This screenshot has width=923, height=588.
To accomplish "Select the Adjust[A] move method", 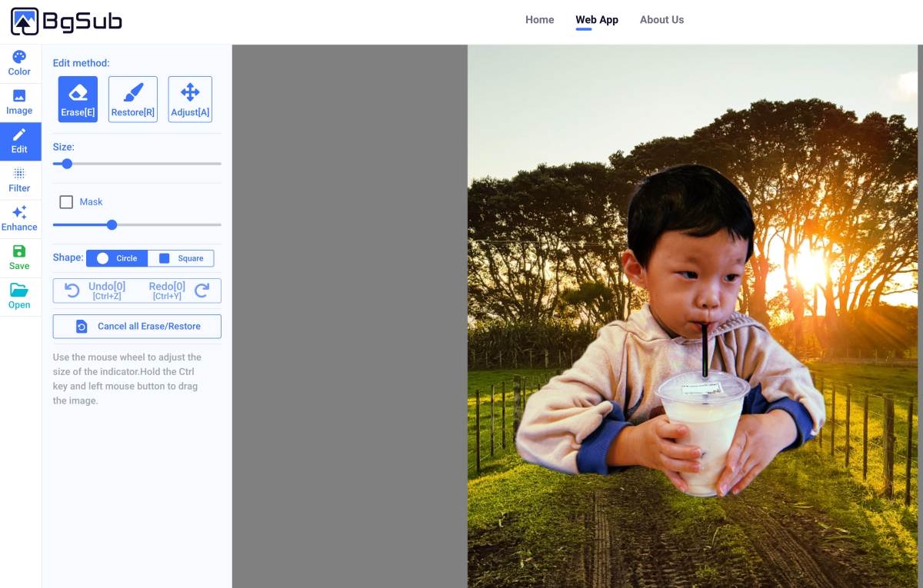I will tap(190, 99).
